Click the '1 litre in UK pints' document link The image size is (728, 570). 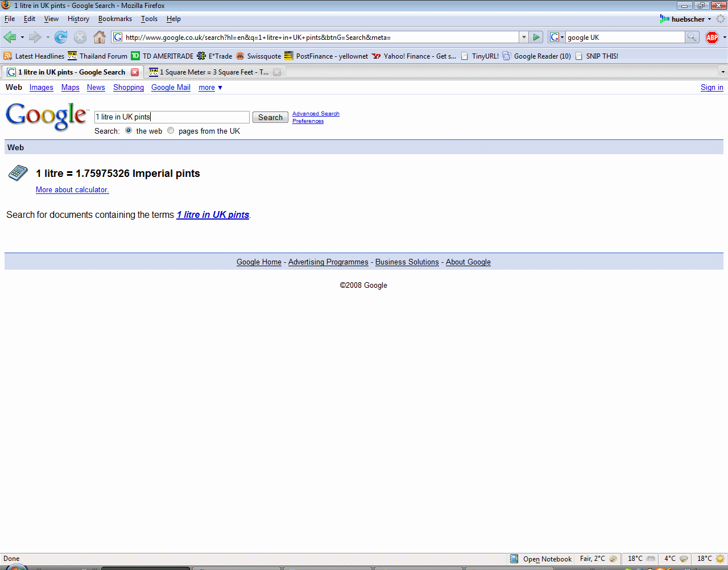213,215
